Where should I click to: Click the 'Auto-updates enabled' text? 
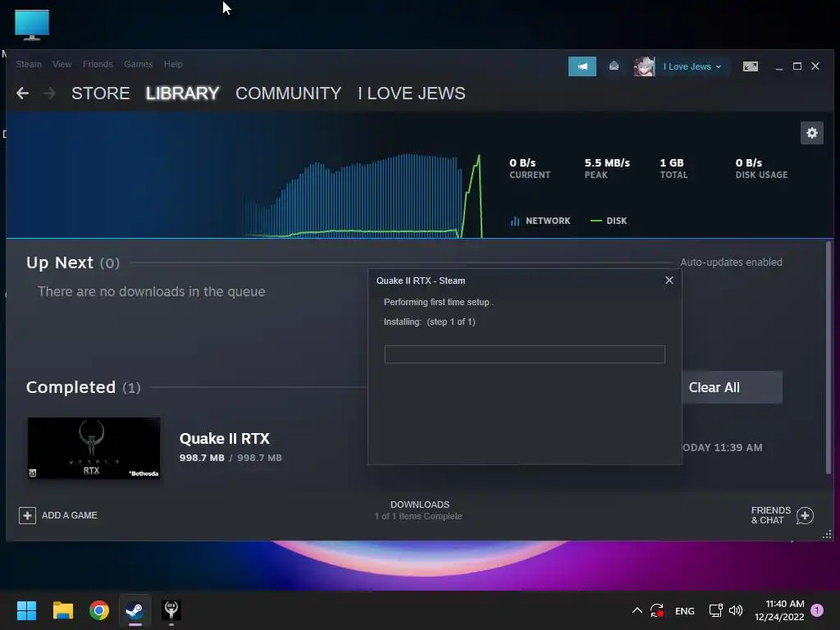coord(731,262)
